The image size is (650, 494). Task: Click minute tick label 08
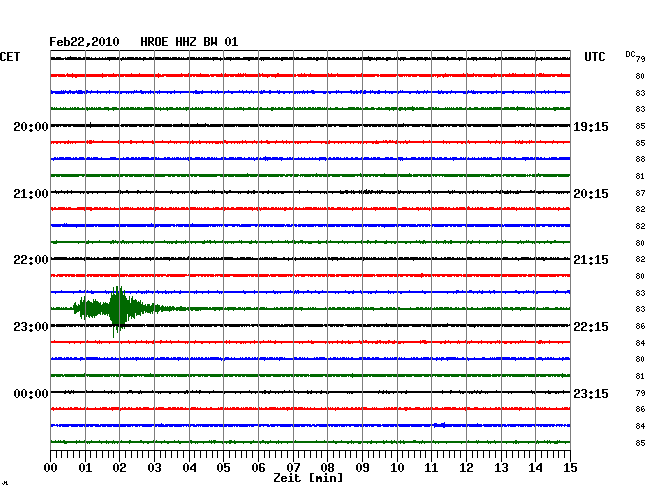click(x=327, y=467)
